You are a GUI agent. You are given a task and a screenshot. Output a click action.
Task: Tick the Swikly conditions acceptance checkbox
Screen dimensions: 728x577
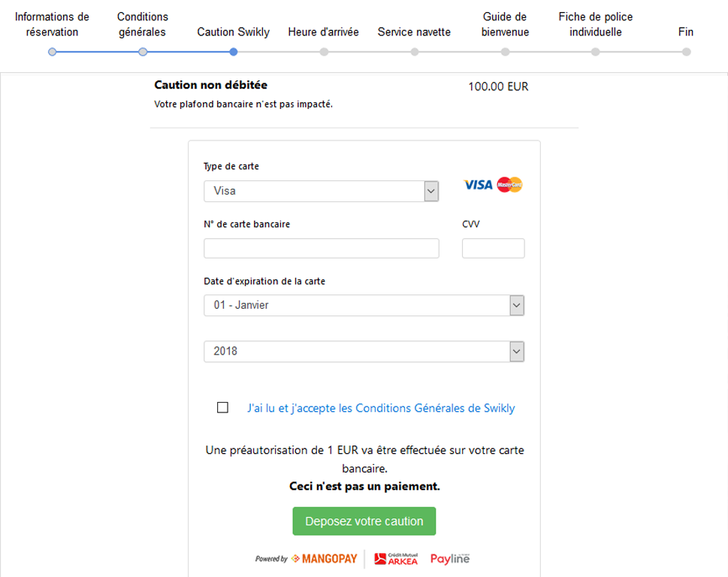pyautogui.click(x=222, y=408)
